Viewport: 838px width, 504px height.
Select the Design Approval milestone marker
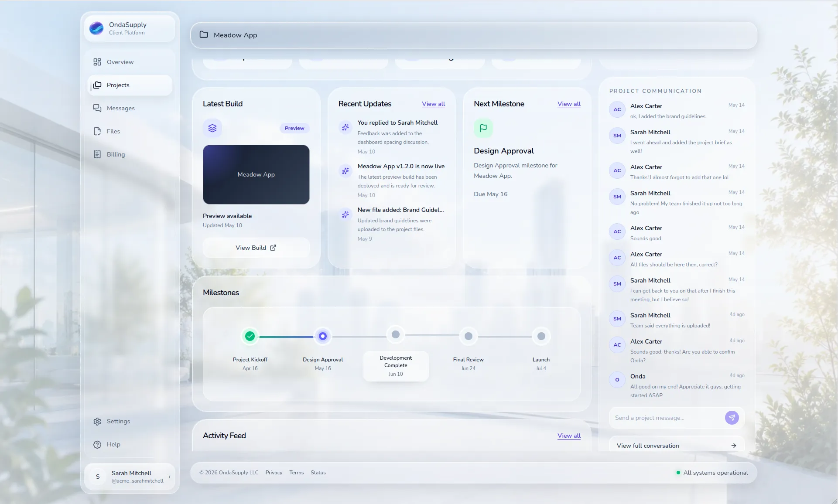(x=323, y=336)
